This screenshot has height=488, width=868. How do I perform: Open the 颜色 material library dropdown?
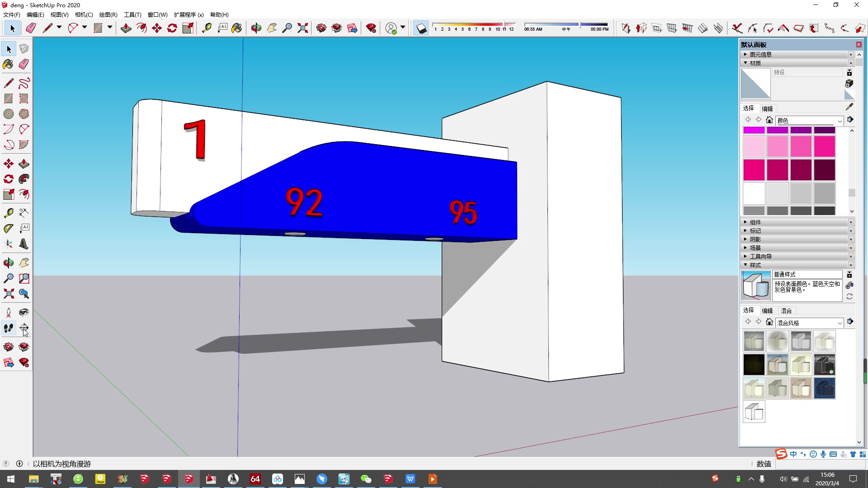tap(840, 121)
